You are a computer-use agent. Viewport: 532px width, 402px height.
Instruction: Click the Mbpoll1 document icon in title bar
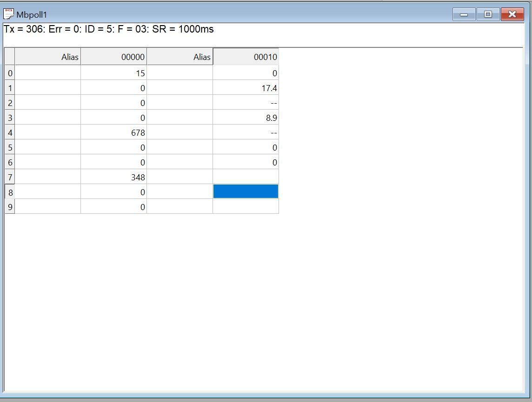coord(8,14)
